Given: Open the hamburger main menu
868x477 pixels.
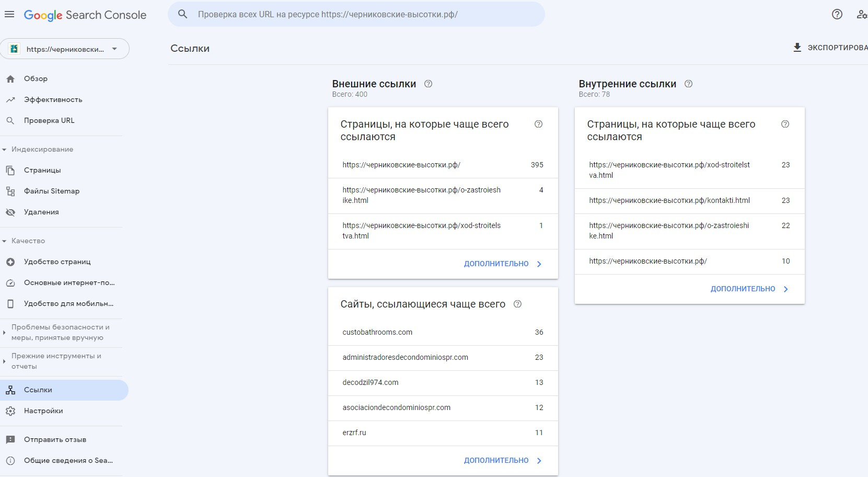Looking at the screenshot, I should 9,15.
